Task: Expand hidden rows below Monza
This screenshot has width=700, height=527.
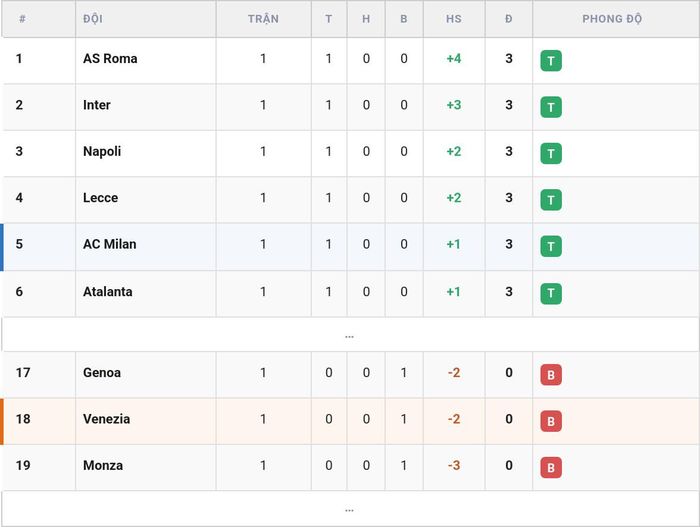Action: tap(350, 509)
